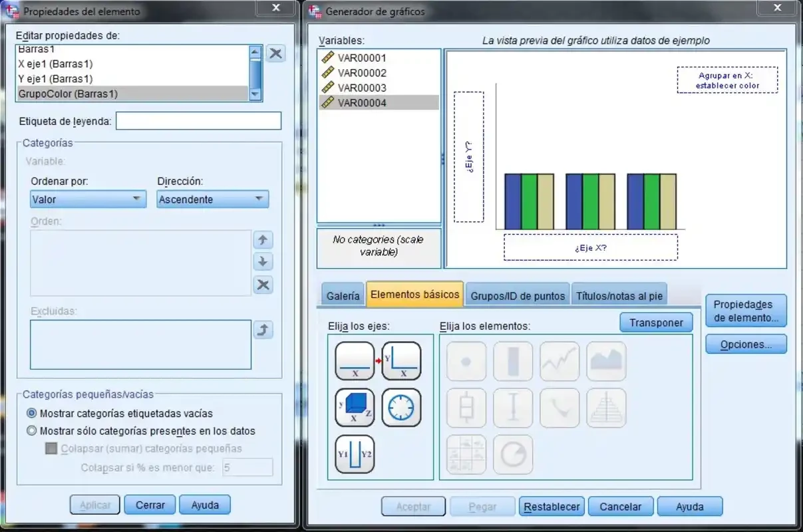The height and width of the screenshot is (532, 803).
Task: Select X eje1 (Barras1) in list
Action: click(132, 64)
